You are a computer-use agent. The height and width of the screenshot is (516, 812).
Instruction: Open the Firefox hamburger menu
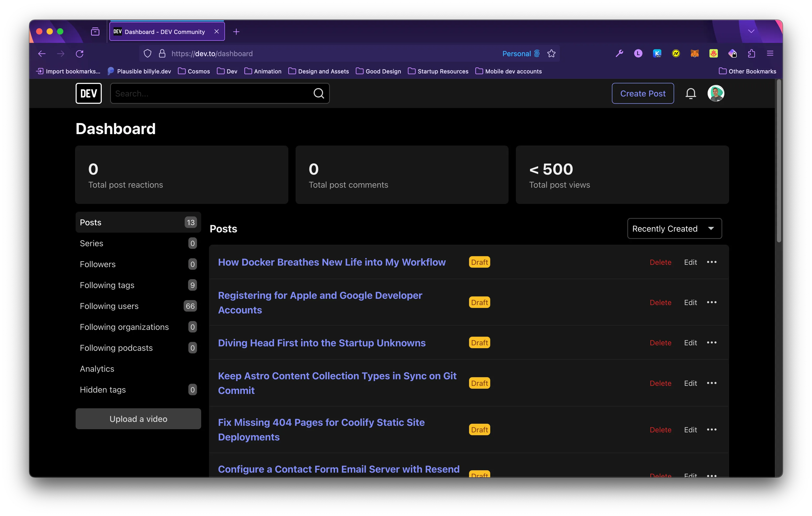770,53
